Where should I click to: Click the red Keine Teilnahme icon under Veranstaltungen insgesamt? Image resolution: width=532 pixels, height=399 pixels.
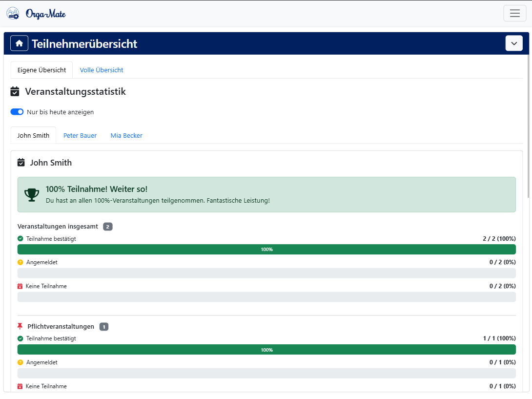[x=20, y=286]
